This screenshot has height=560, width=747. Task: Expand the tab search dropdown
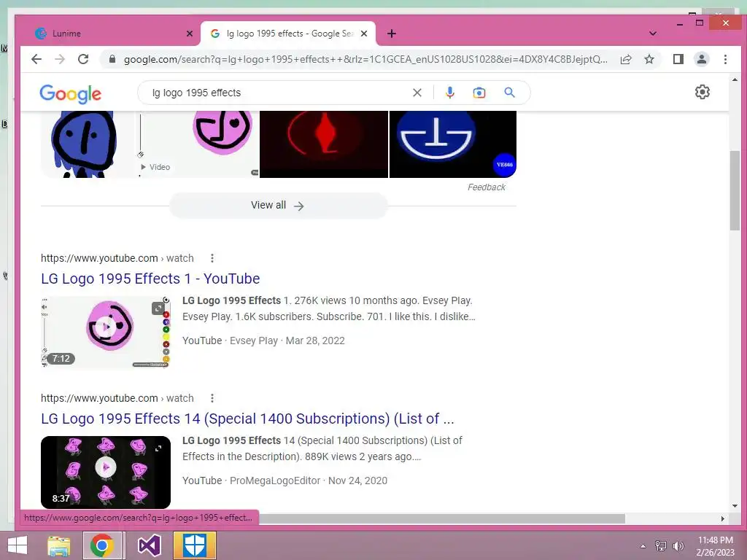coord(653,34)
